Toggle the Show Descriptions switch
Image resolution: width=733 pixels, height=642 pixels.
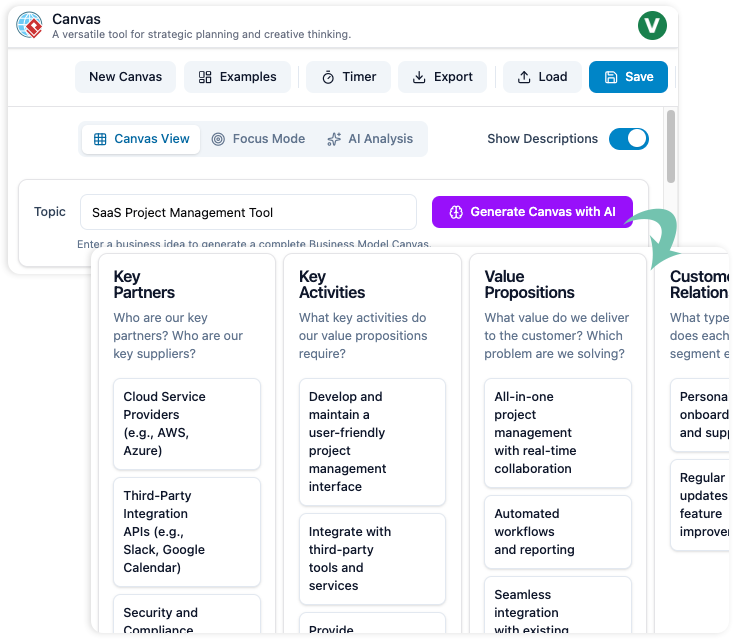[x=628, y=139]
